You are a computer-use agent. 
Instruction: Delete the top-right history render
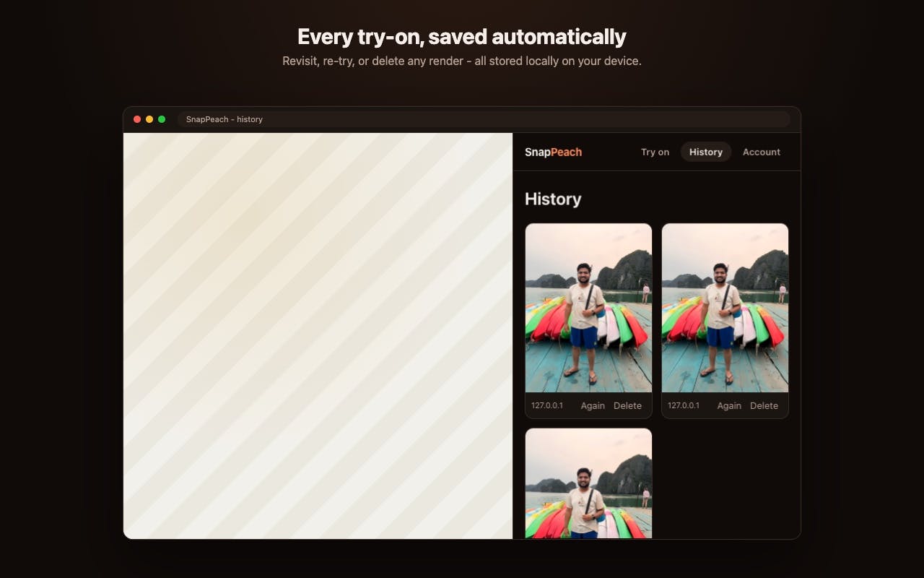[x=764, y=405]
